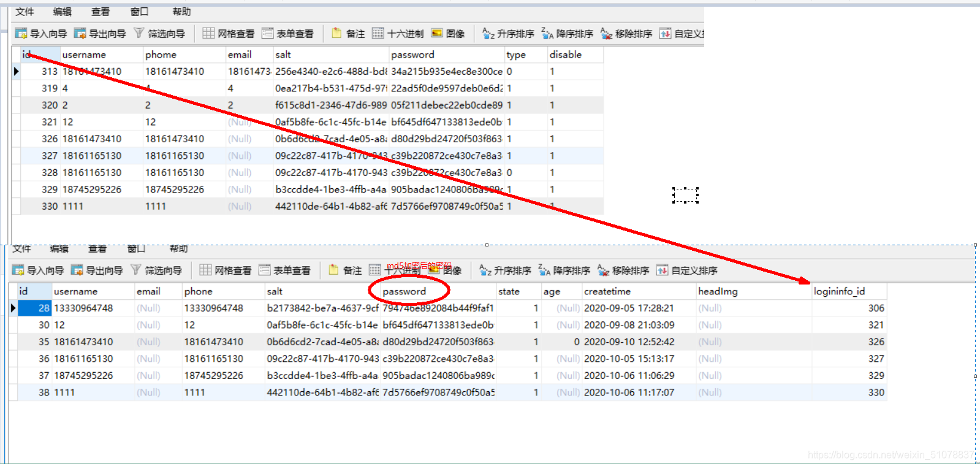Open 文件 menu in top window
The width and height of the screenshot is (980, 466).
click(25, 12)
